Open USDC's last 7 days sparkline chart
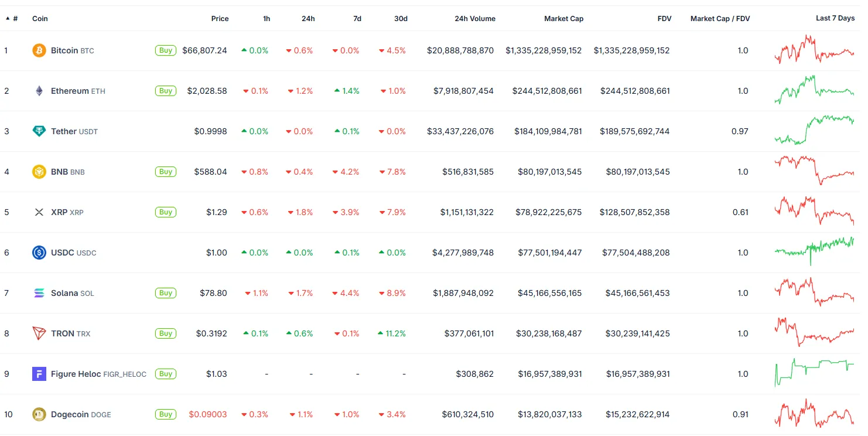This screenshot has width=868, height=436. click(814, 251)
